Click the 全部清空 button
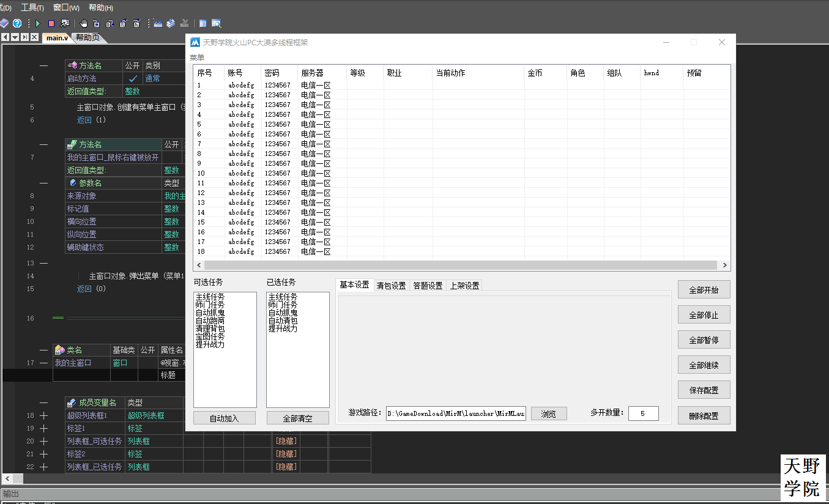The width and height of the screenshot is (829, 504). pos(297,418)
